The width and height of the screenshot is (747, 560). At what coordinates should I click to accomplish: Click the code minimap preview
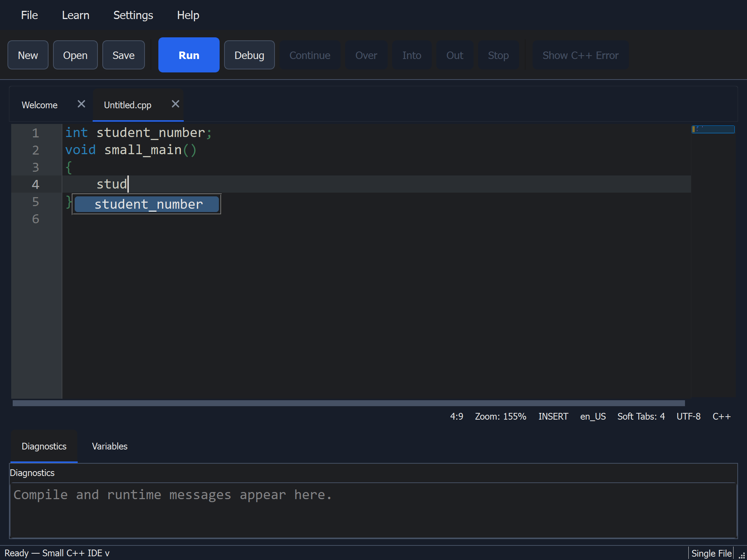pyautogui.click(x=713, y=129)
